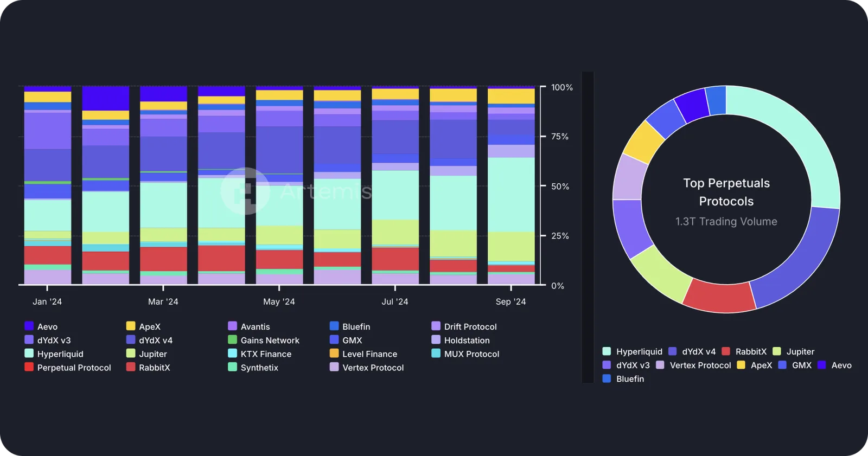
Task: Toggle GMX in the bar chart legend
Action: click(x=346, y=340)
